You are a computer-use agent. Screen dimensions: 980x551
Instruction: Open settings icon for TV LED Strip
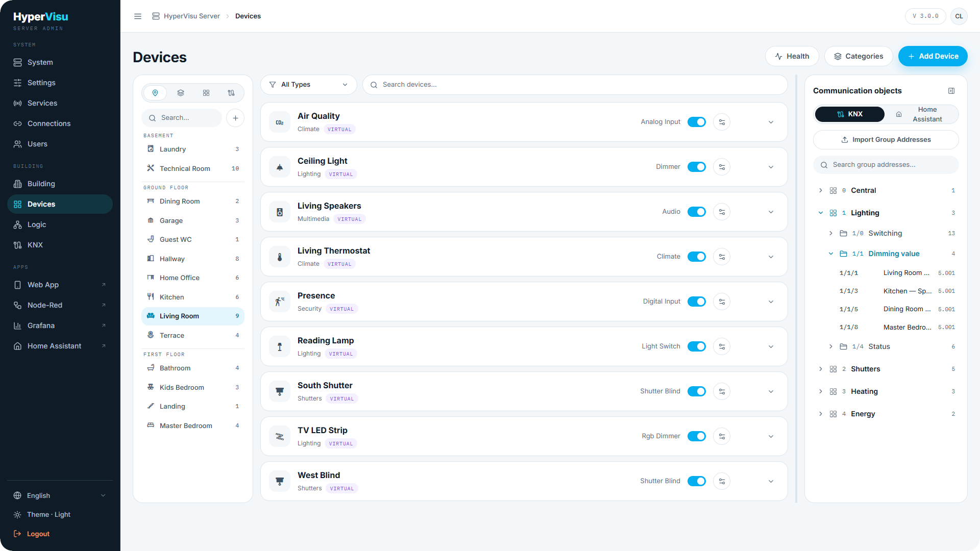722,436
